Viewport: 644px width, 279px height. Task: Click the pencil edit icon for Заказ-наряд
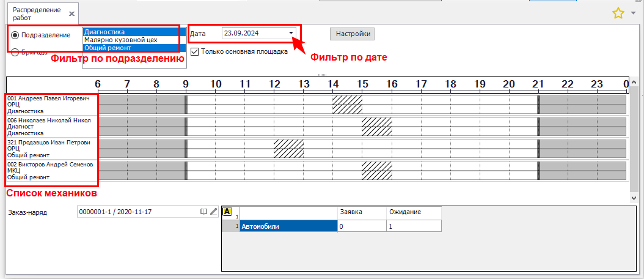coord(213,212)
